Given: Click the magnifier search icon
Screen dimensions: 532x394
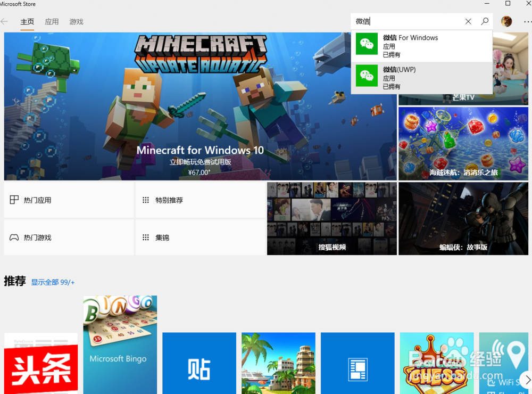Looking at the screenshot, I should 485,21.
